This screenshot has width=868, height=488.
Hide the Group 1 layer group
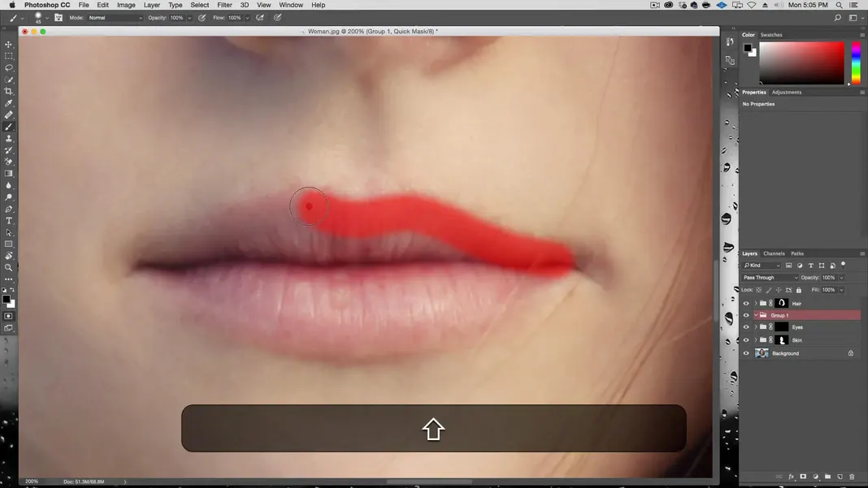pyautogui.click(x=745, y=315)
